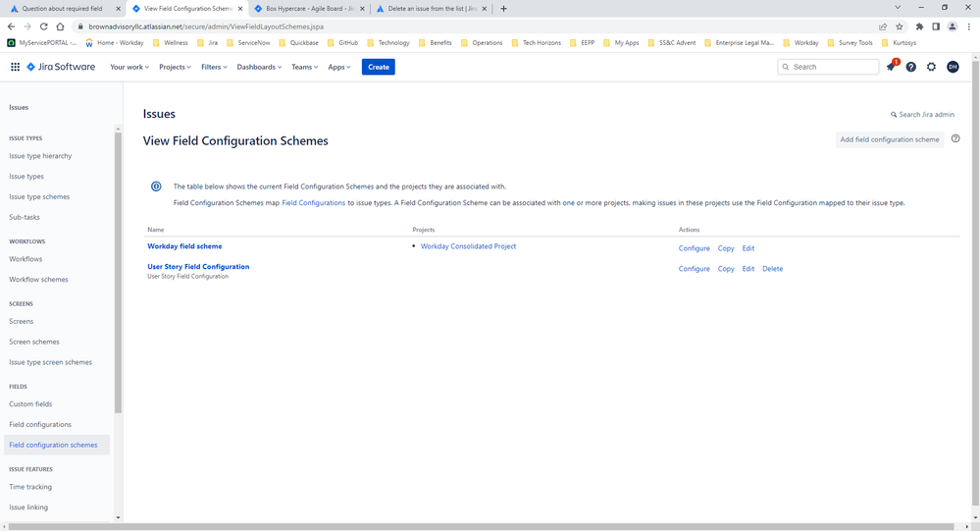The image size is (980, 531).
Task: Open the settings gear icon
Action: point(931,67)
